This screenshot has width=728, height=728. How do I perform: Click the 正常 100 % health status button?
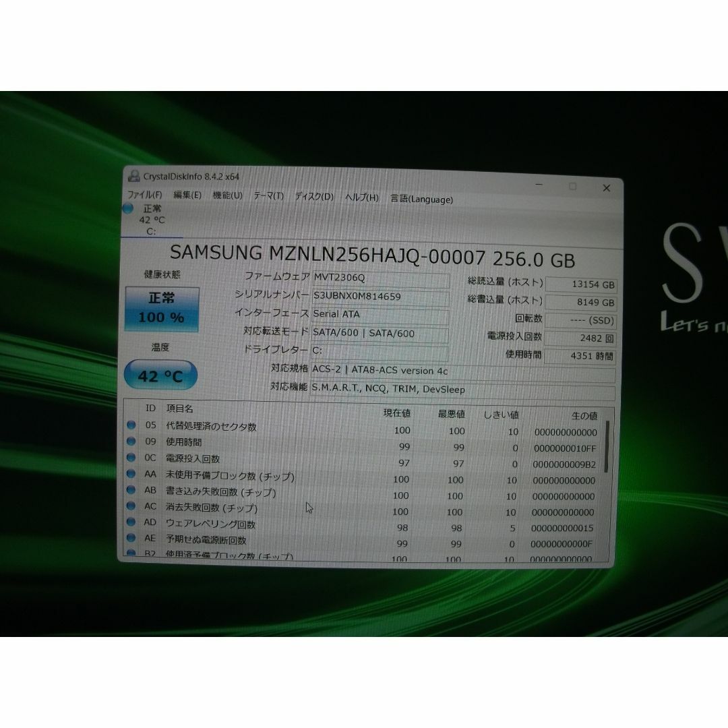pyautogui.click(x=162, y=309)
